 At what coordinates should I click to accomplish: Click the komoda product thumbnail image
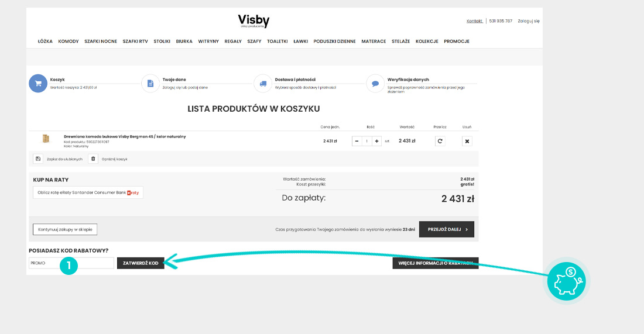46,139
